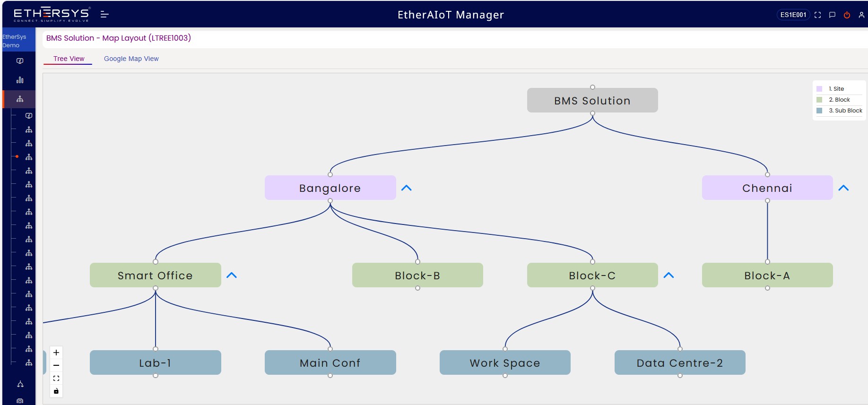Click the '2. Block' legend label
This screenshot has height=405, width=868.
[x=839, y=100]
